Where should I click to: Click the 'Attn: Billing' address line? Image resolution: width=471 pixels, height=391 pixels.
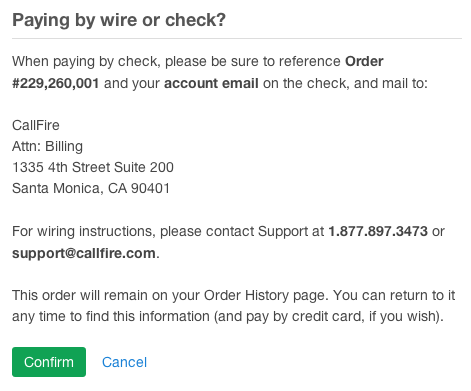(47, 146)
